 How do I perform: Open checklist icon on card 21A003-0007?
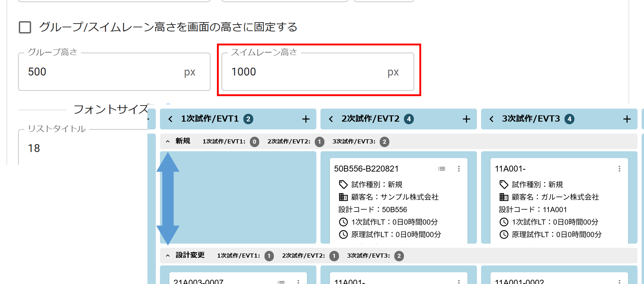[x=281, y=282]
